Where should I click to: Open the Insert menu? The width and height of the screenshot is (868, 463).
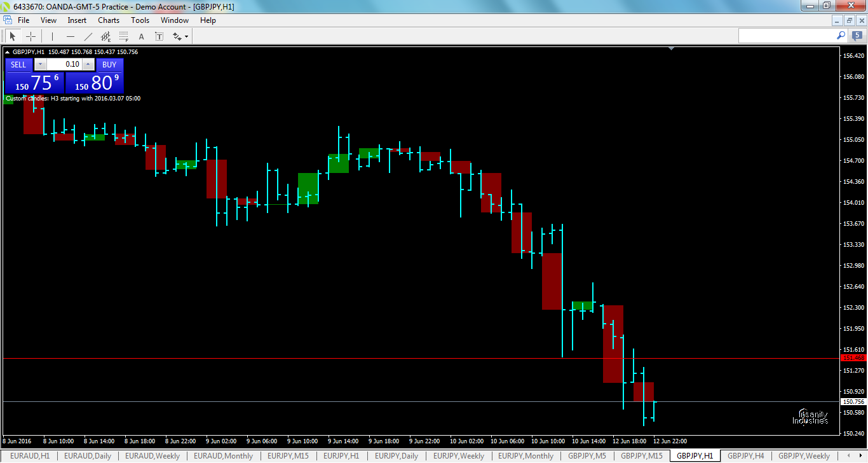coord(77,20)
